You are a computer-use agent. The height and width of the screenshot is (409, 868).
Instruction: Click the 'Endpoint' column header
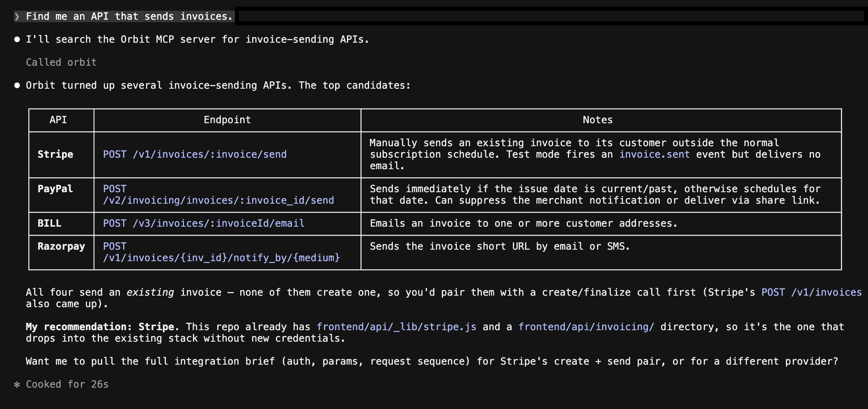(227, 120)
